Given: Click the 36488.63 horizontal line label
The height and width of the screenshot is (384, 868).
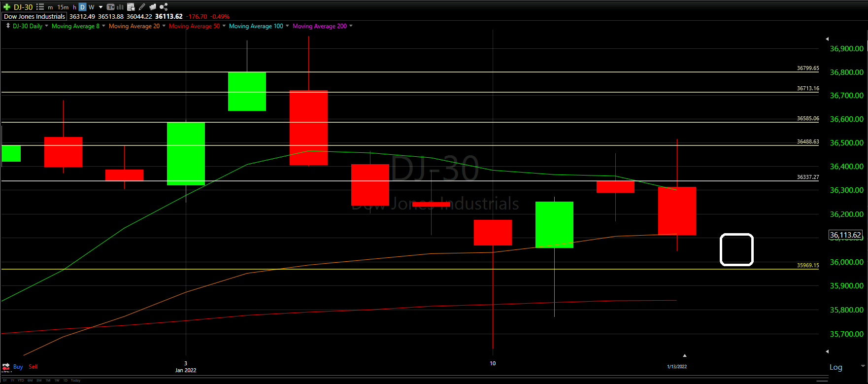Looking at the screenshot, I should pos(808,142).
